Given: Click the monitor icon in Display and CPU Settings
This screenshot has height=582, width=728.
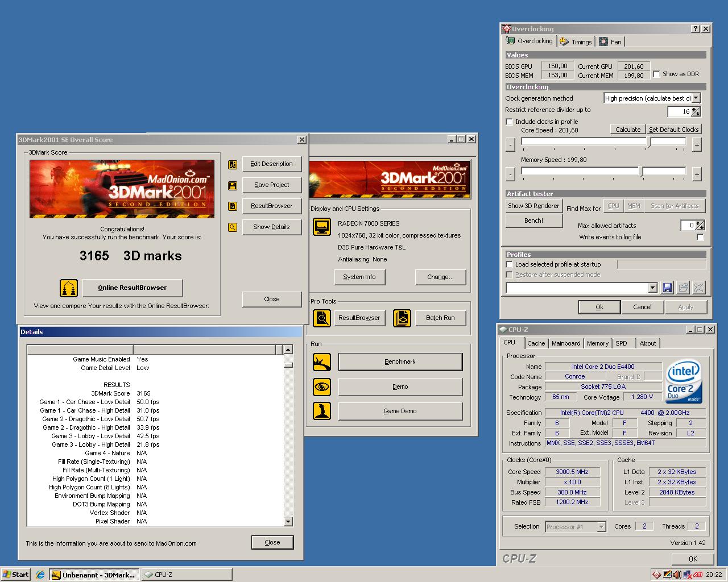Looking at the screenshot, I should (322, 227).
